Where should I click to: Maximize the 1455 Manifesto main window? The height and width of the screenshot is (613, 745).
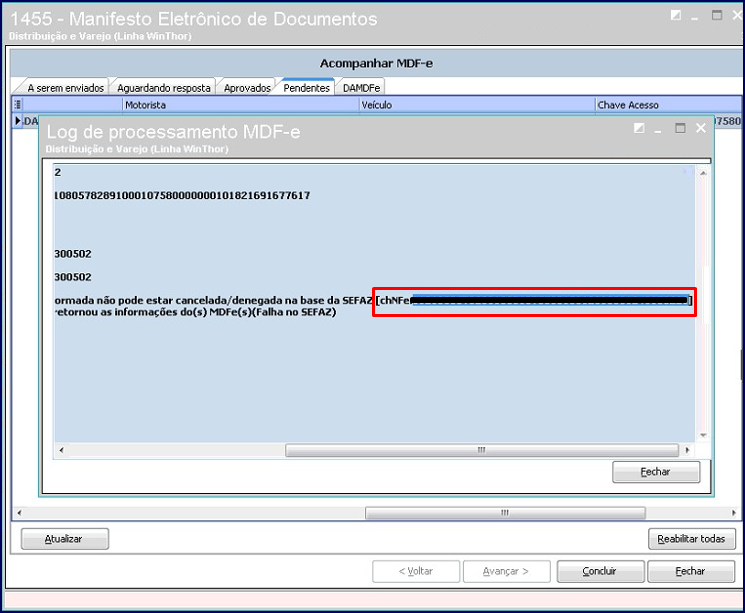pos(717,15)
